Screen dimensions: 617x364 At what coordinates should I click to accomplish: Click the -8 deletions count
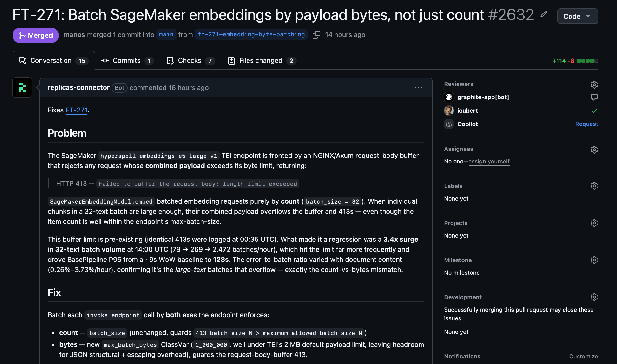pyautogui.click(x=571, y=61)
